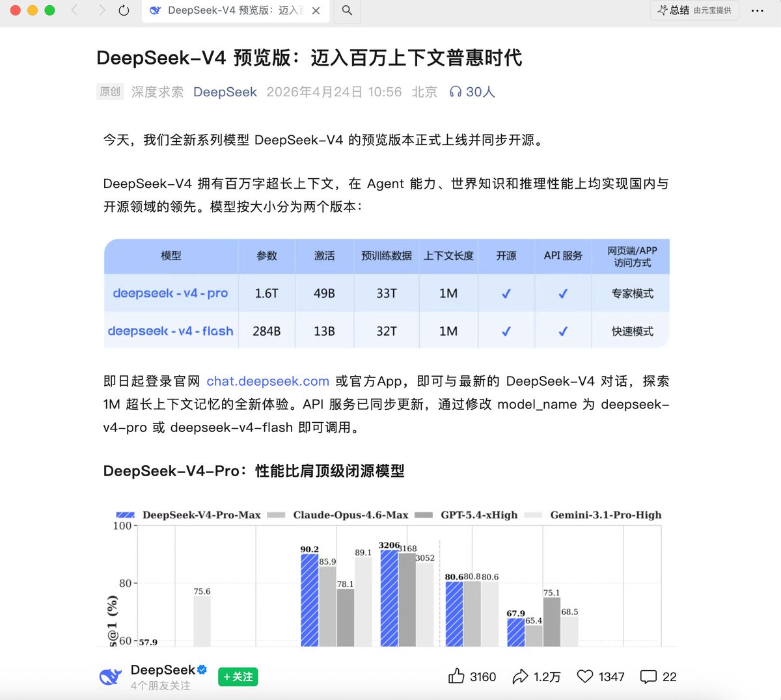This screenshot has width=781, height=700.
Task: Click the 总结 summary button
Action: coord(694,10)
